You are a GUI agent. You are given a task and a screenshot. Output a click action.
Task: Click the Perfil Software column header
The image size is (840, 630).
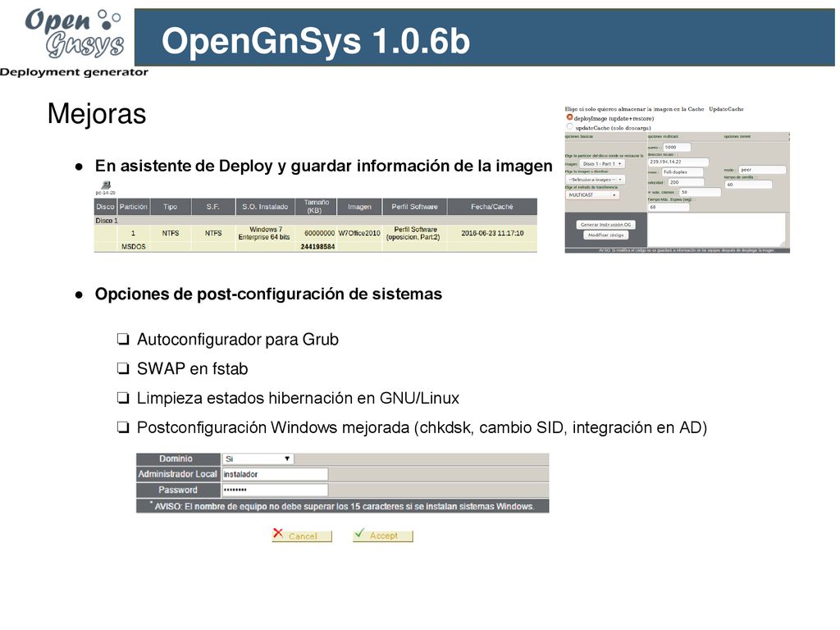tap(414, 207)
